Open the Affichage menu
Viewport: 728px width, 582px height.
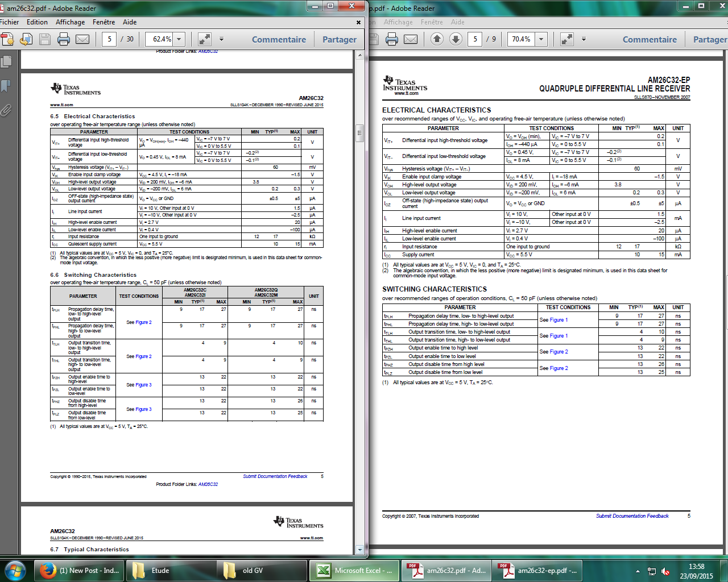(70, 22)
